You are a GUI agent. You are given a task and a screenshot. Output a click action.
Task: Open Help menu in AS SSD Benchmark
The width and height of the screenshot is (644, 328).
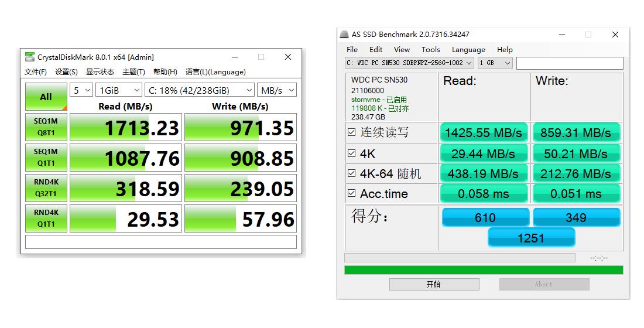tap(505, 49)
